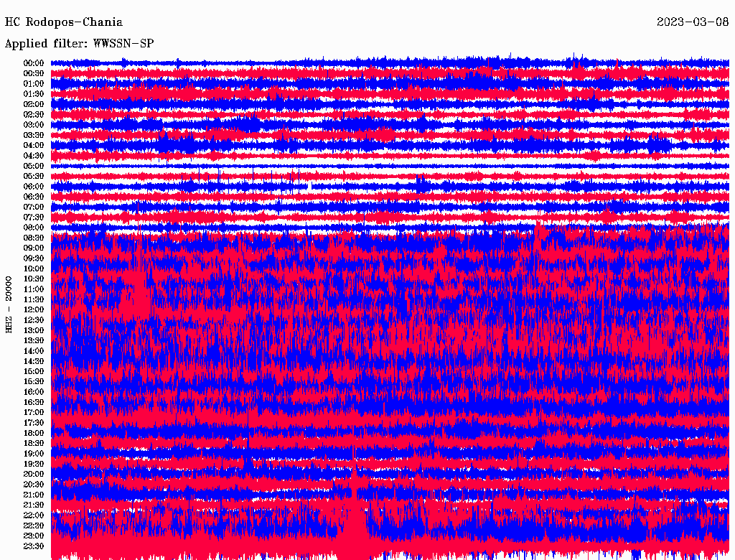Click the '11:30' time label
This screenshot has width=735, height=560.
coord(34,299)
